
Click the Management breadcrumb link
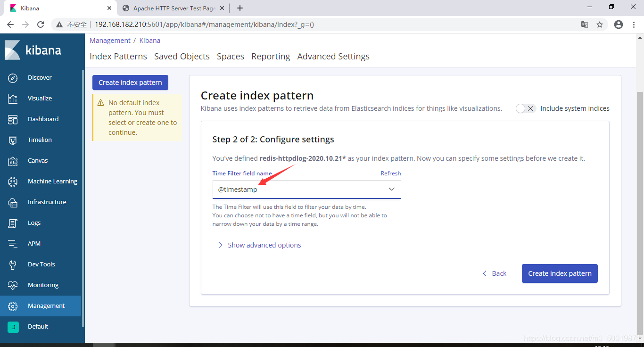[110, 41]
